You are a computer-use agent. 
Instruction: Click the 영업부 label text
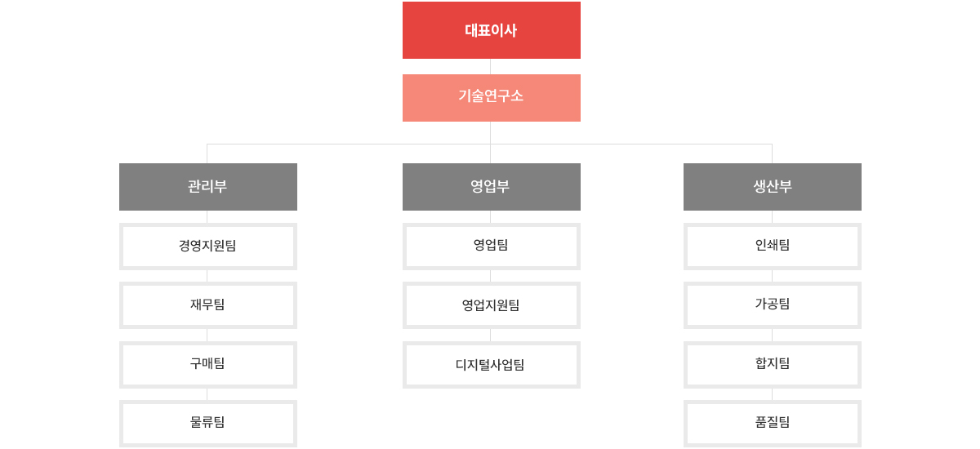coord(490,186)
